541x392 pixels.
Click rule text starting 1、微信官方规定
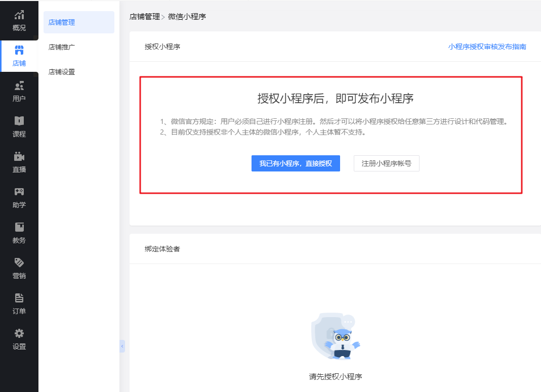334,121
